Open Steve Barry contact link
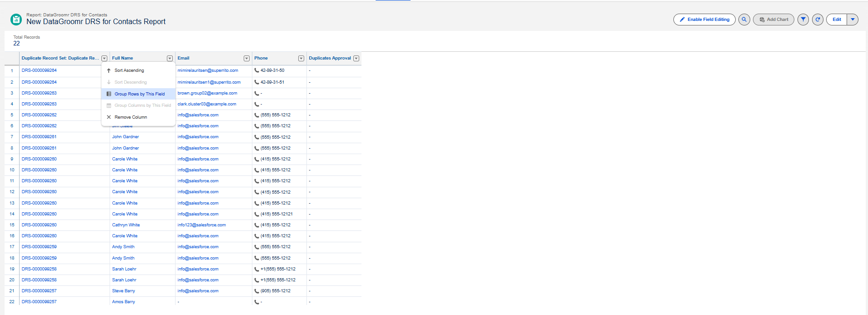Viewport: 868px width, 315px height. pos(124,291)
